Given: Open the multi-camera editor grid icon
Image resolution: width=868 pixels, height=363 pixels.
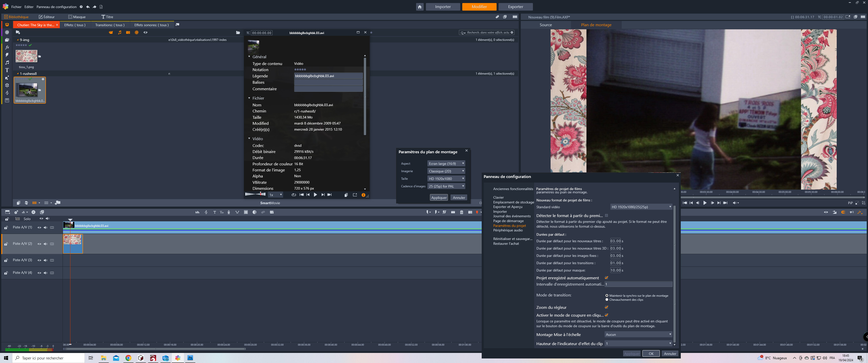Looking at the screenshot, I should tap(246, 212).
